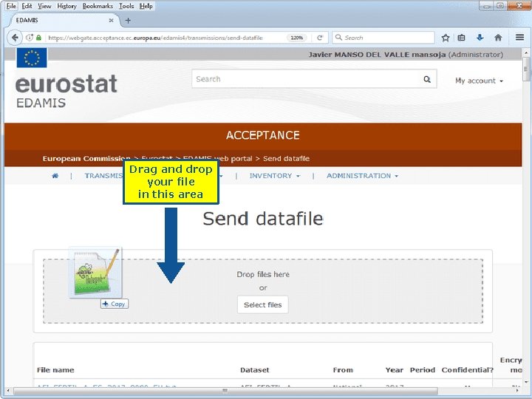This screenshot has height=399, width=532.
Task: Click the eurostat search magnifier icon
Action: coord(427,79)
